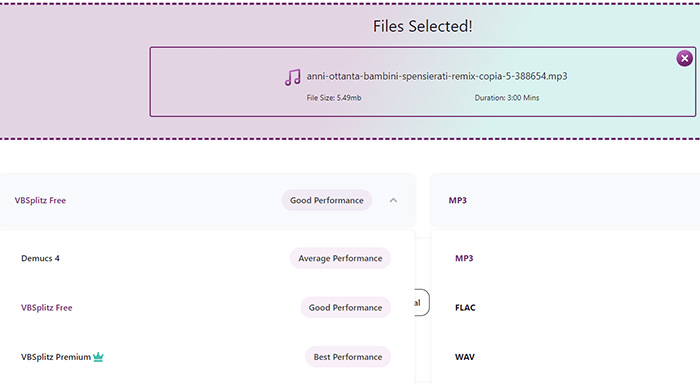Image resolution: width=700 pixels, height=384 pixels.
Task: Click the selected mp3 file name
Action: click(x=437, y=76)
